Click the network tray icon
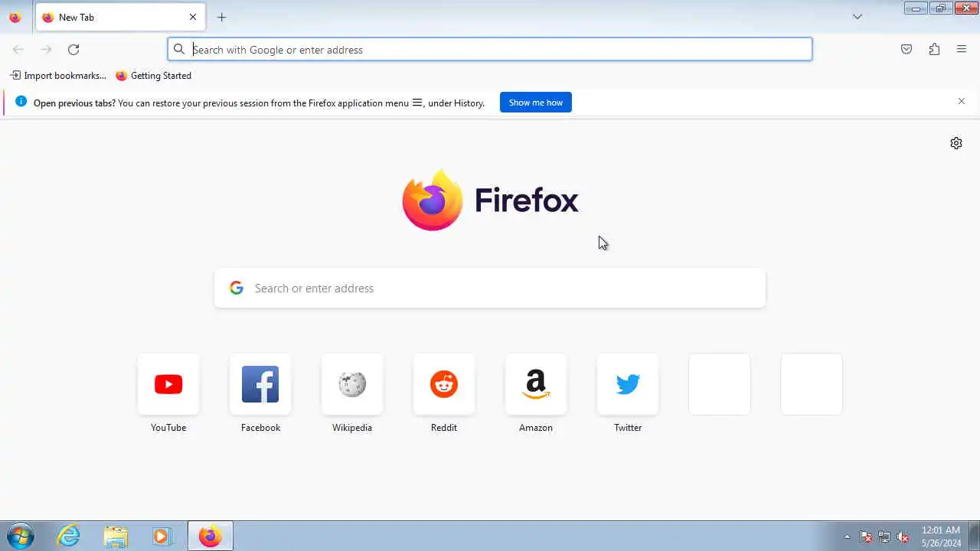980x551 pixels. [884, 537]
